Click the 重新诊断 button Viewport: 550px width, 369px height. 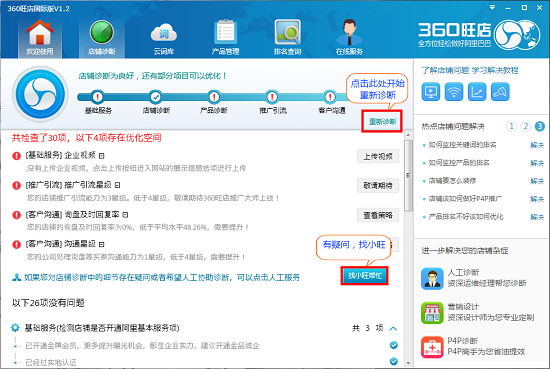382,121
